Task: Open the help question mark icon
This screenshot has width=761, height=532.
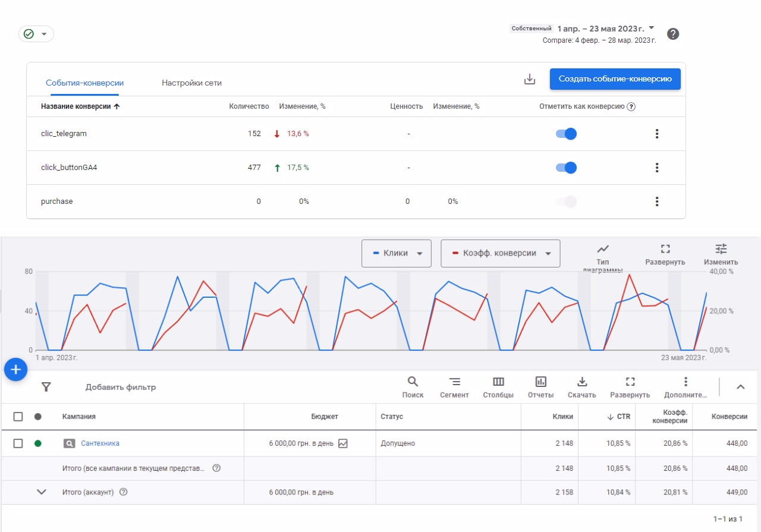Action: point(672,34)
